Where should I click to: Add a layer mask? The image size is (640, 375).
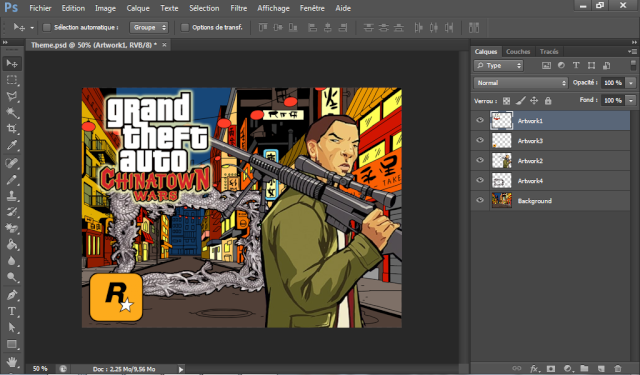[551, 368]
